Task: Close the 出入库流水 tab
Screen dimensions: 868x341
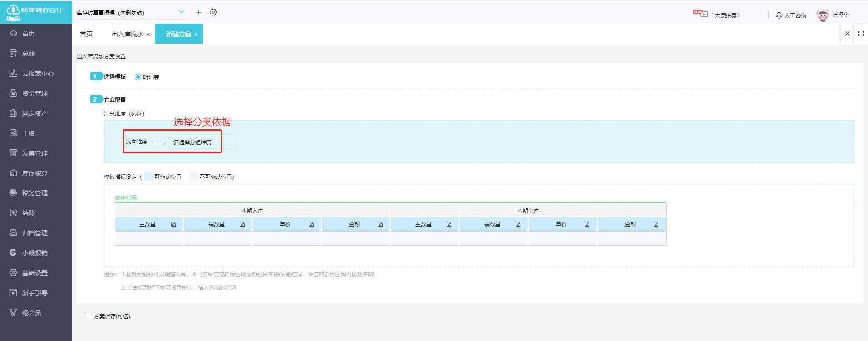Action: coord(148,34)
